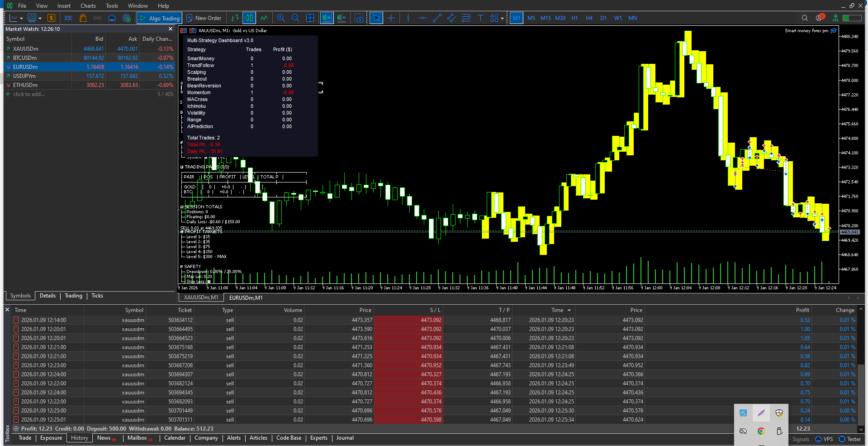
Task: Toggle the Algo Trading button
Action: (160, 18)
